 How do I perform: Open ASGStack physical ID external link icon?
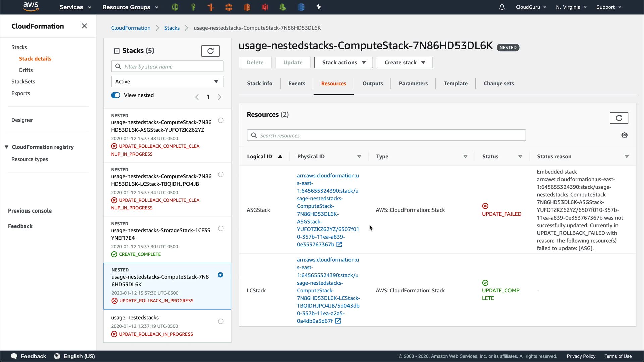[x=339, y=245]
